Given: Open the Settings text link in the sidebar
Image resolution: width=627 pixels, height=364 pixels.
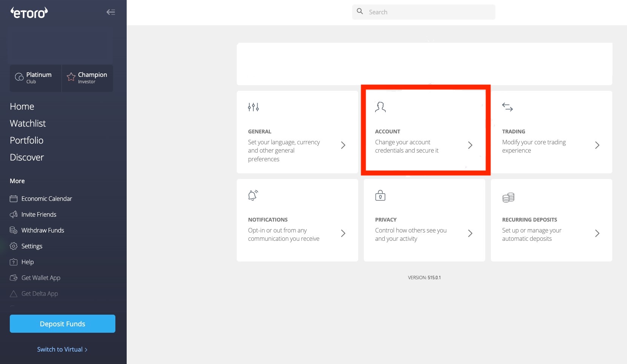Looking at the screenshot, I should tap(32, 246).
